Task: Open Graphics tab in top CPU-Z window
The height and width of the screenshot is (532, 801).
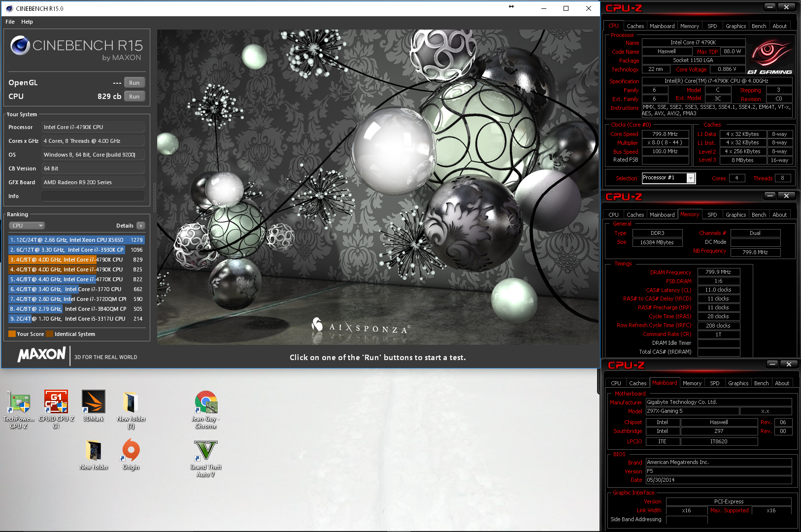Action: 736,26
